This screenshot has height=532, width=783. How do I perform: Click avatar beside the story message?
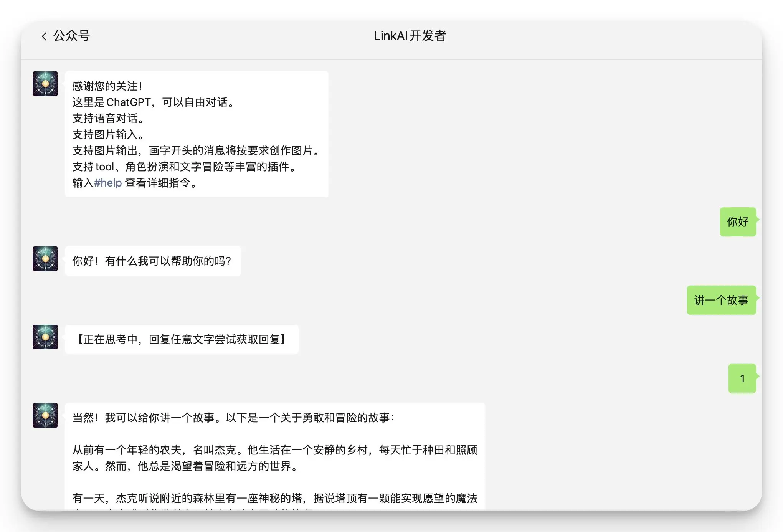pos(45,415)
